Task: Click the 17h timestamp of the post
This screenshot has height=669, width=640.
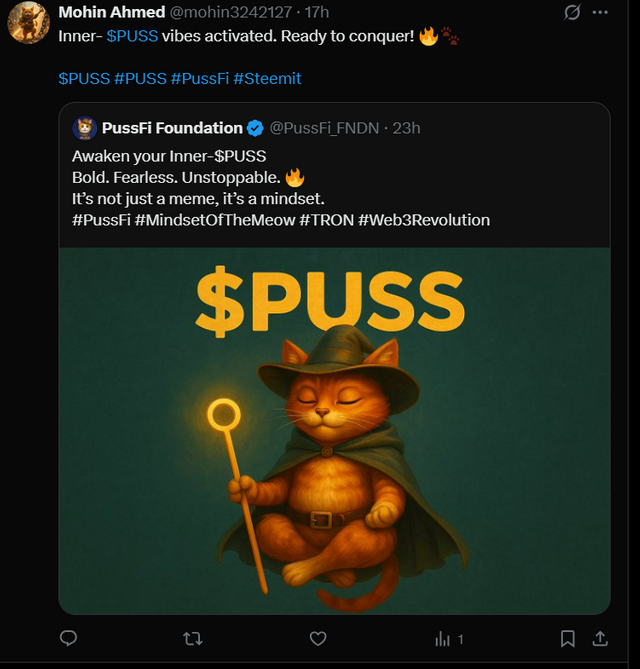Action: 317,12
